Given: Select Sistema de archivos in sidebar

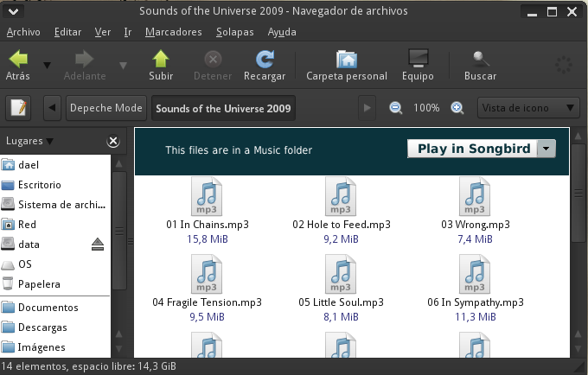Looking at the screenshot, I should click(x=55, y=205).
